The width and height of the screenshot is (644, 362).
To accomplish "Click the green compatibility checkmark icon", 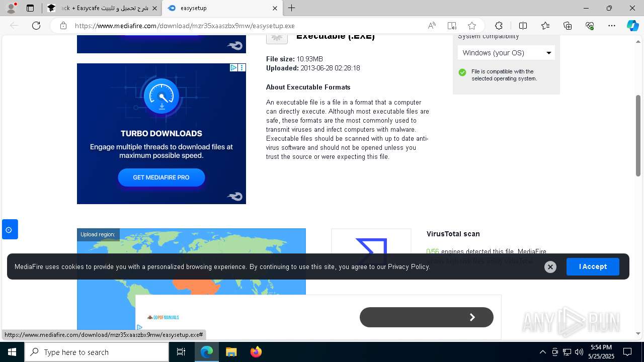I will [462, 72].
